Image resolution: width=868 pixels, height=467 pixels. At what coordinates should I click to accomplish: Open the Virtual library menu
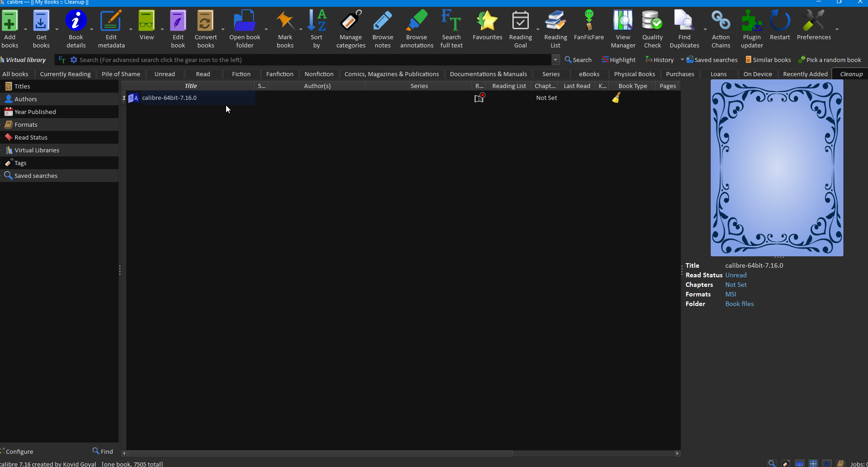tap(23, 60)
